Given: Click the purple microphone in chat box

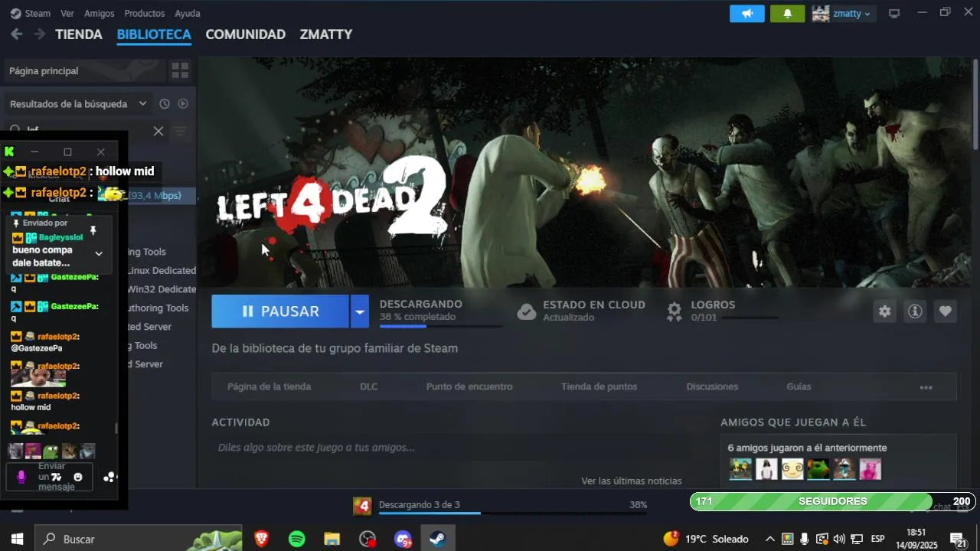Looking at the screenshot, I should (21, 477).
